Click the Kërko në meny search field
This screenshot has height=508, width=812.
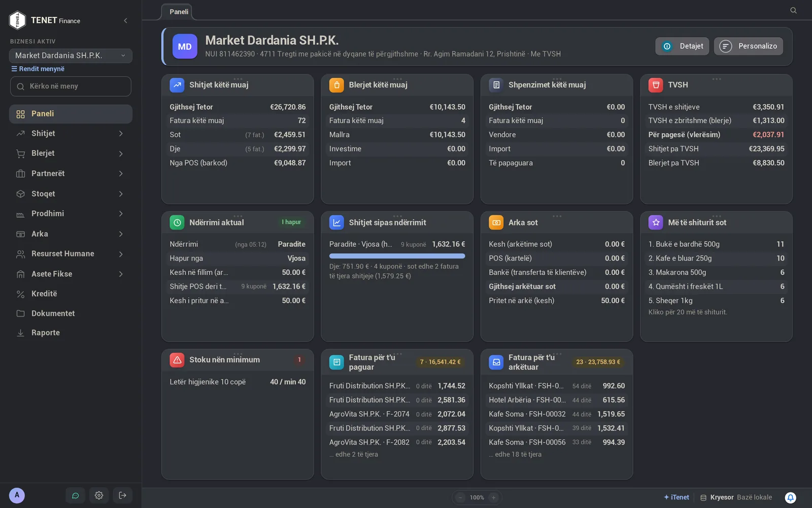tap(71, 86)
